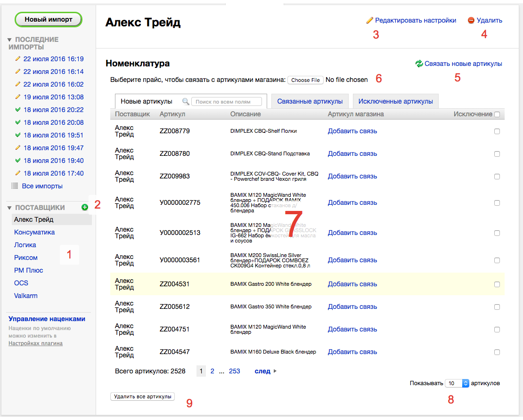Collapse the ПОСТАВЩИКИ section triangle
This screenshot has height=420, width=523.
9,208
